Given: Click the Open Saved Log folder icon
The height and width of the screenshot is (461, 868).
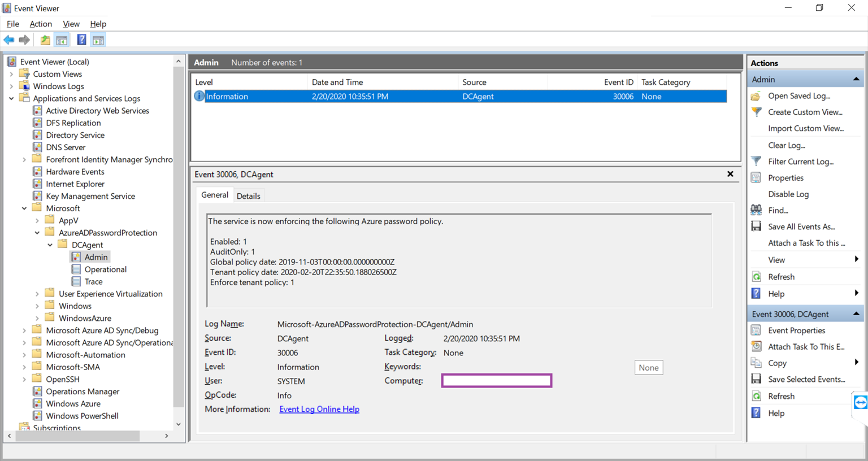Looking at the screenshot, I should (756, 96).
